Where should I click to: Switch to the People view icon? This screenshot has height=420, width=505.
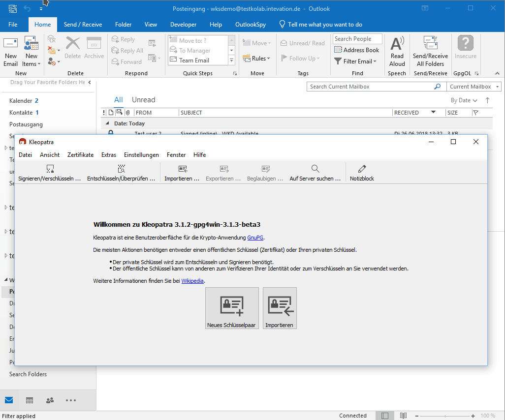(x=50, y=400)
